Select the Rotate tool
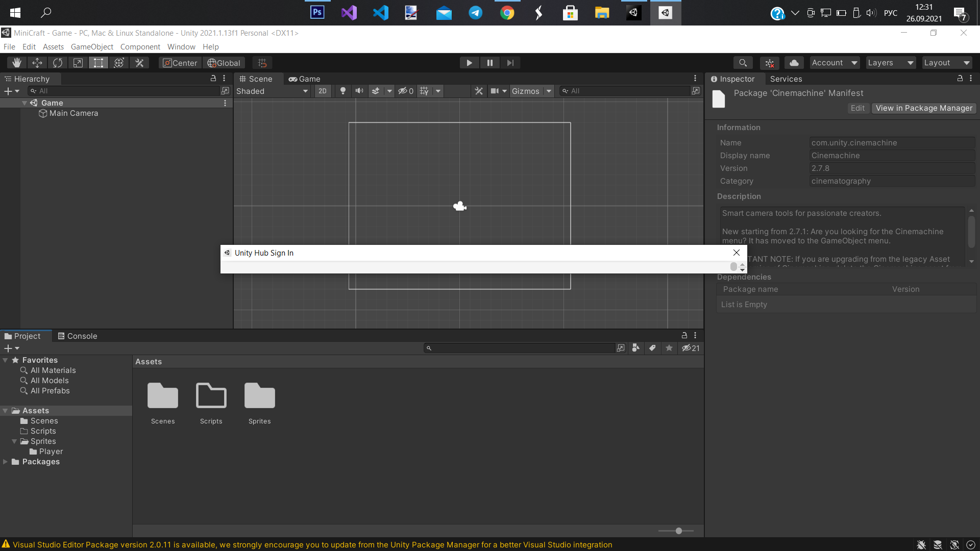 [58, 63]
